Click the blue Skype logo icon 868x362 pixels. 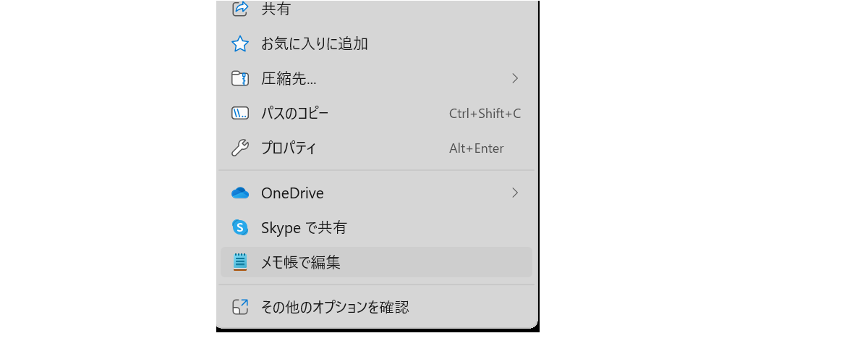pos(240,227)
